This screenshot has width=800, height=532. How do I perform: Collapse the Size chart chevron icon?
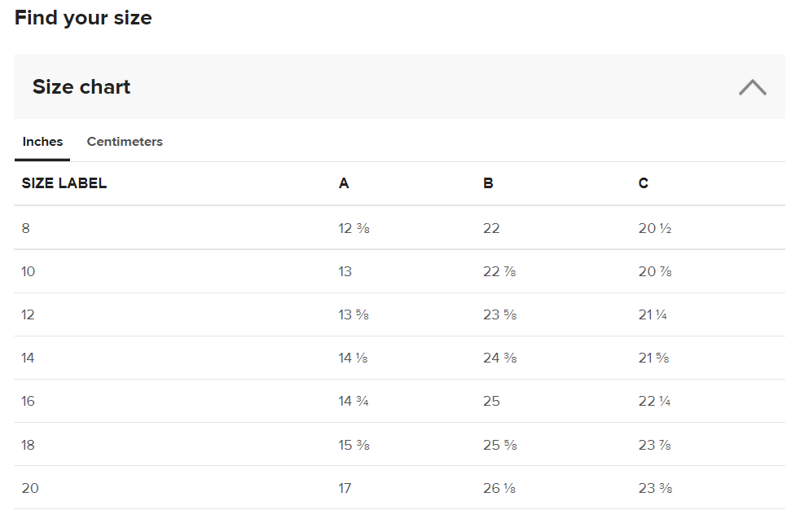click(752, 87)
